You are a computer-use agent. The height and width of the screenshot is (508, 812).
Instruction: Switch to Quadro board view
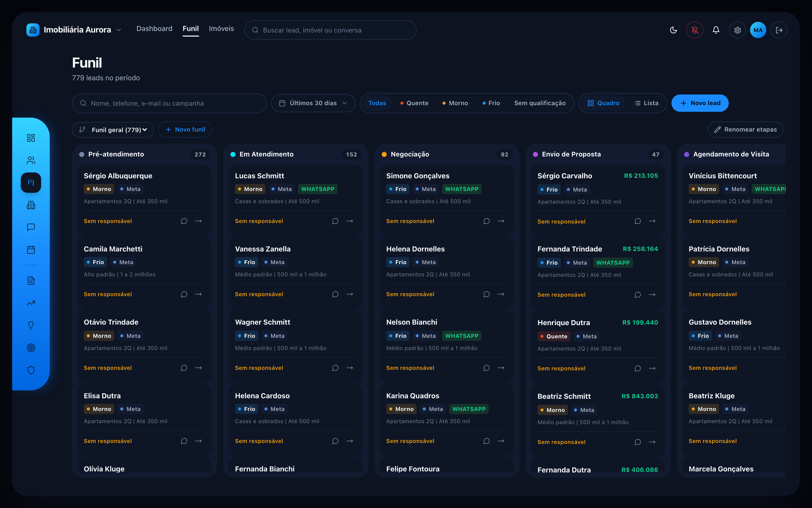click(603, 103)
